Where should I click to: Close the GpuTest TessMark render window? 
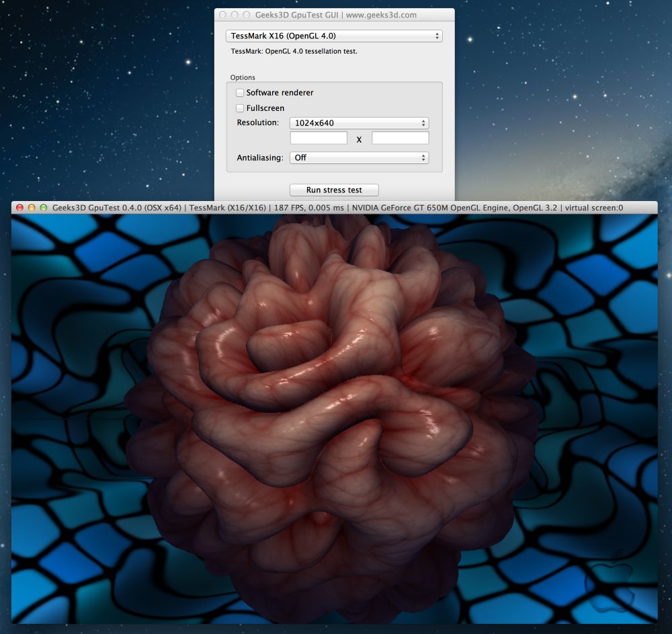tap(19, 208)
